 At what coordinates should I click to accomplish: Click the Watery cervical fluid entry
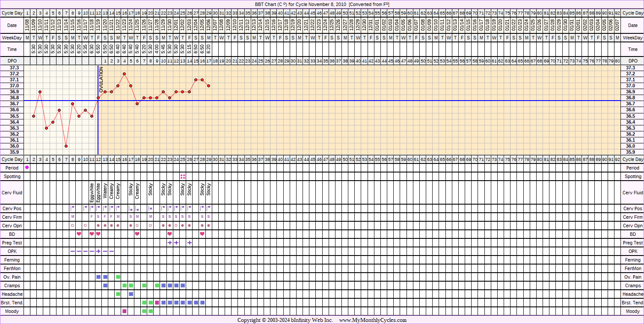point(105,193)
